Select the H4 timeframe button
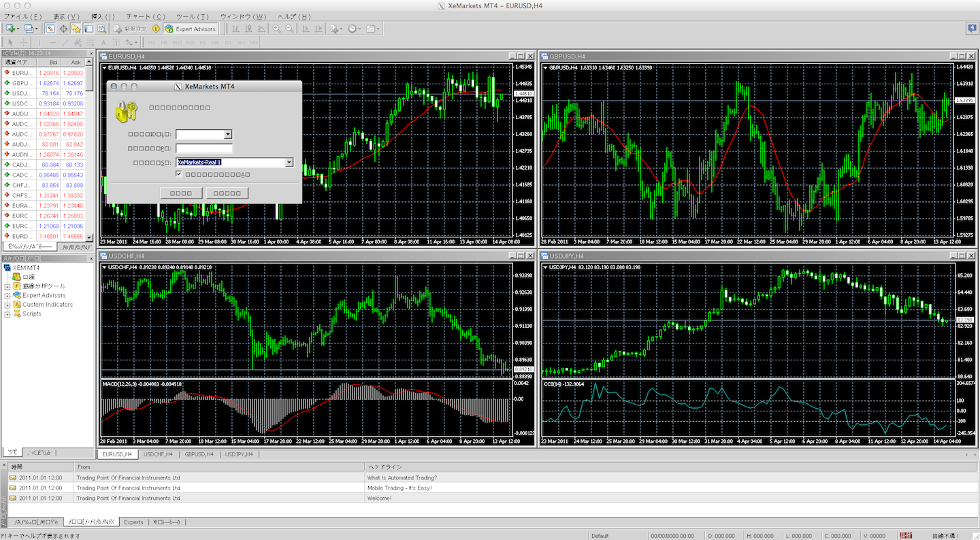 215,42
